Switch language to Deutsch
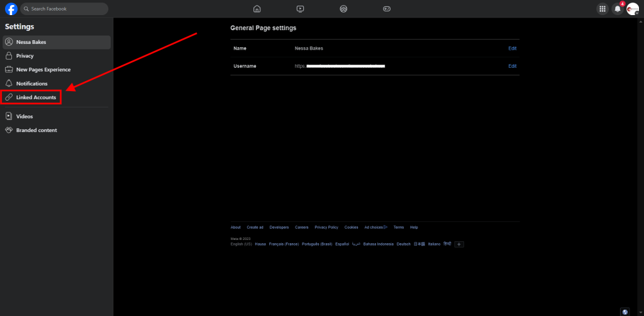 pyautogui.click(x=403, y=244)
